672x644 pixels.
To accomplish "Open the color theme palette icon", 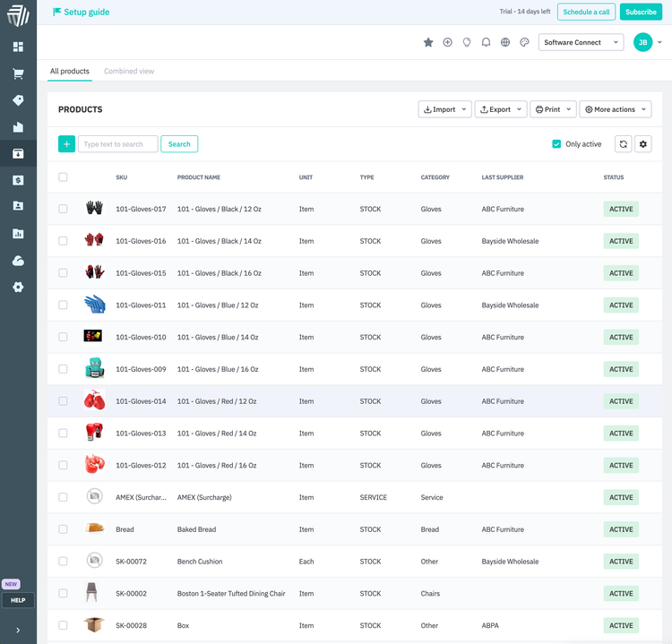I will point(524,42).
